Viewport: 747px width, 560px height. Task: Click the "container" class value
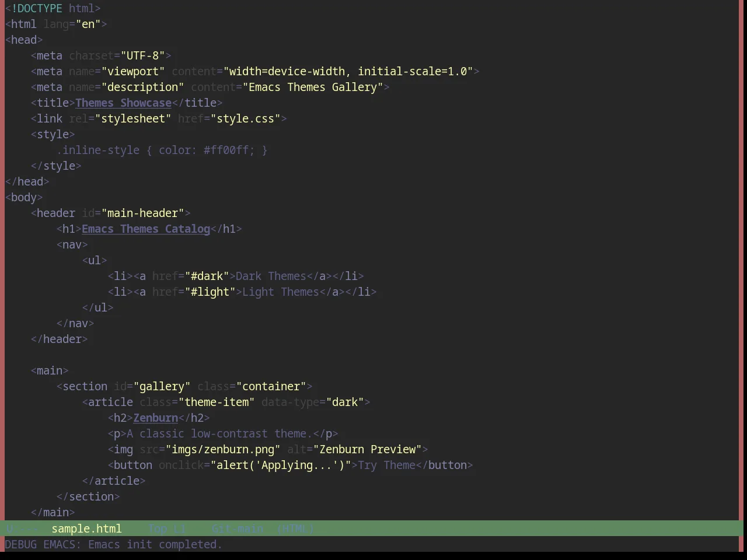tap(271, 386)
